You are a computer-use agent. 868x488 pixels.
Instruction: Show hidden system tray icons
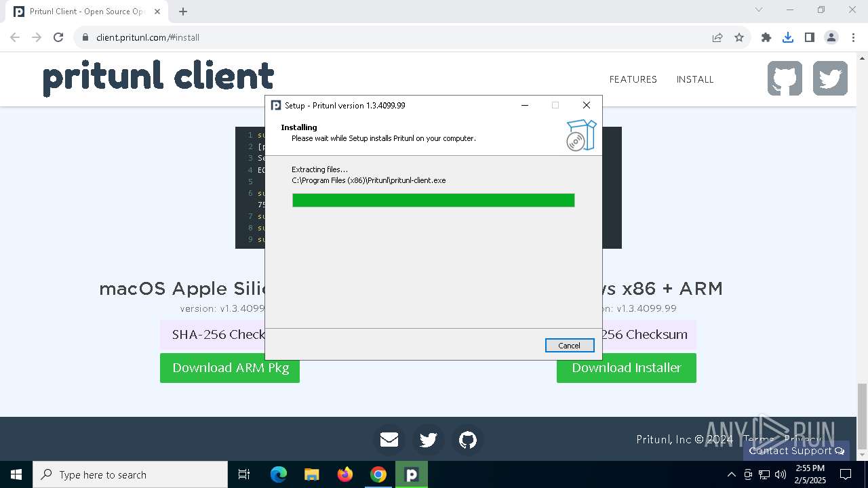[731, 474]
